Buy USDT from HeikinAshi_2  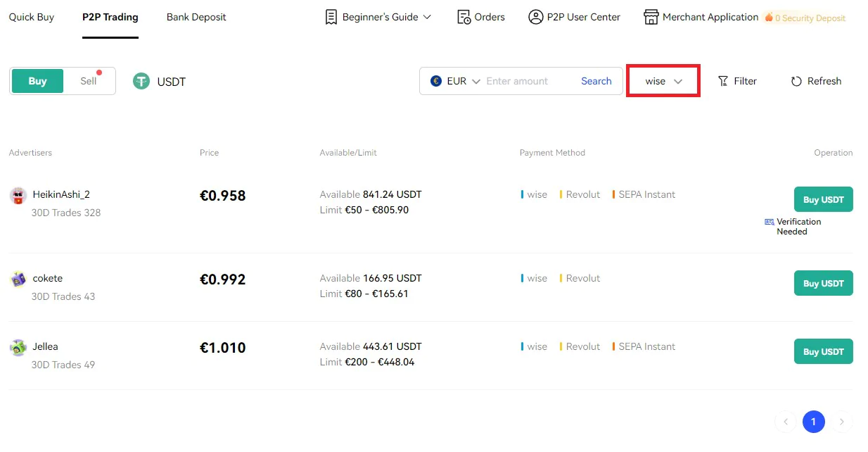(x=824, y=199)
